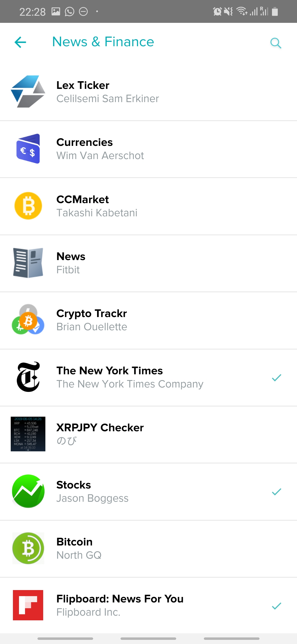Tap the Crypto Trackr coins icon
297x644 pixels.
pos(28,320)
